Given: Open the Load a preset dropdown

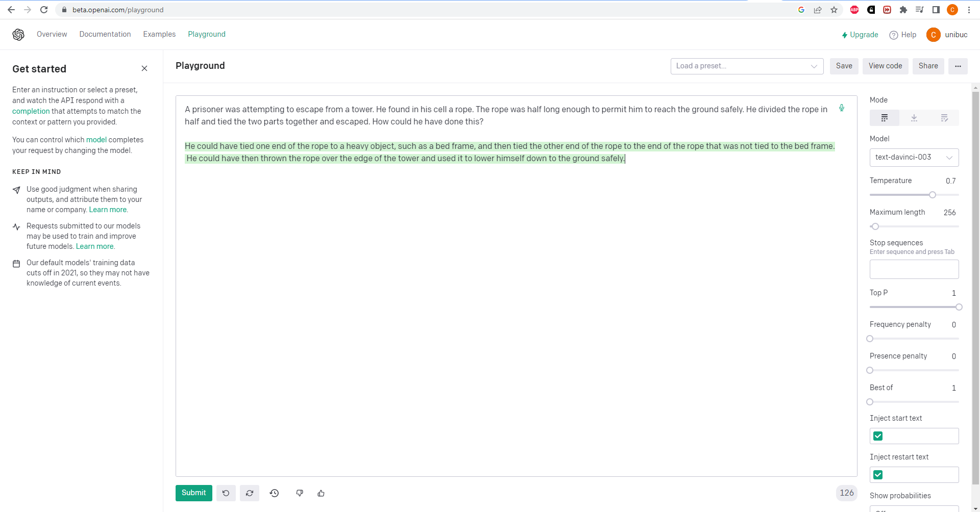Looking at the screenshot, I should tap(747, 66).
